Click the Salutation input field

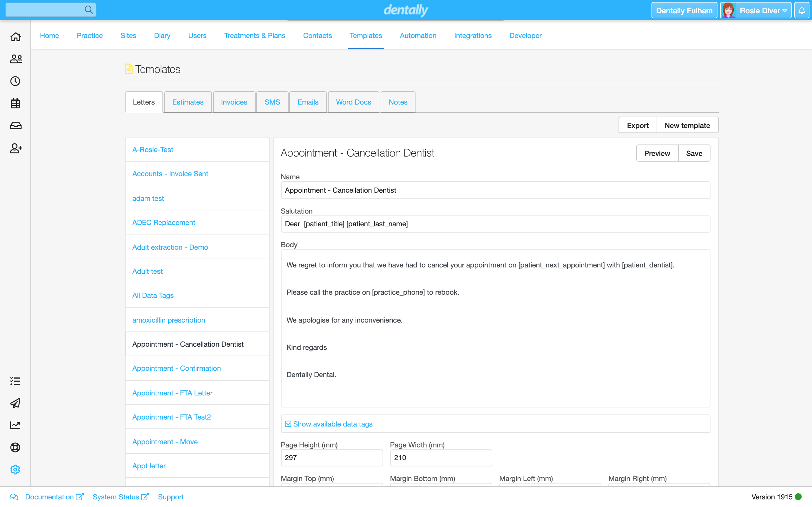[495, 224]
